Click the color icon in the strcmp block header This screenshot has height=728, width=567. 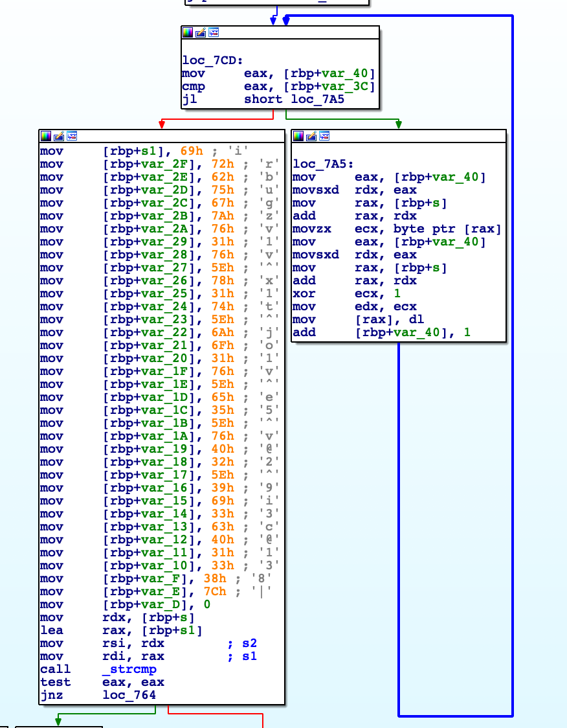(45, 136)
